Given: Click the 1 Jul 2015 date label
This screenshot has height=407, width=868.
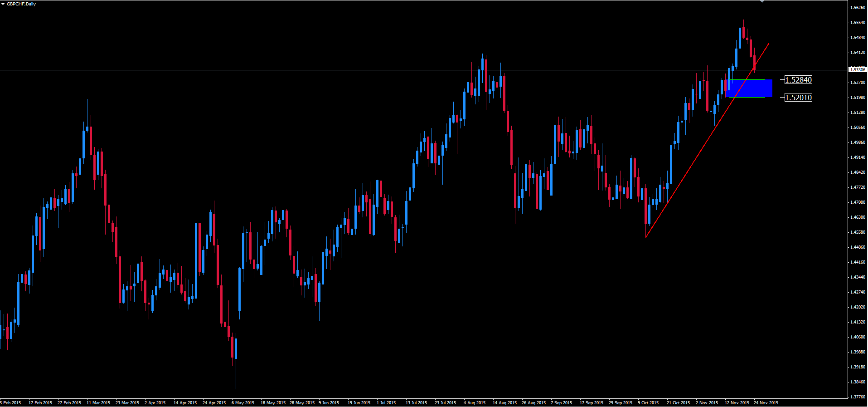Looking at the screenshot, I should coord(386,402).
